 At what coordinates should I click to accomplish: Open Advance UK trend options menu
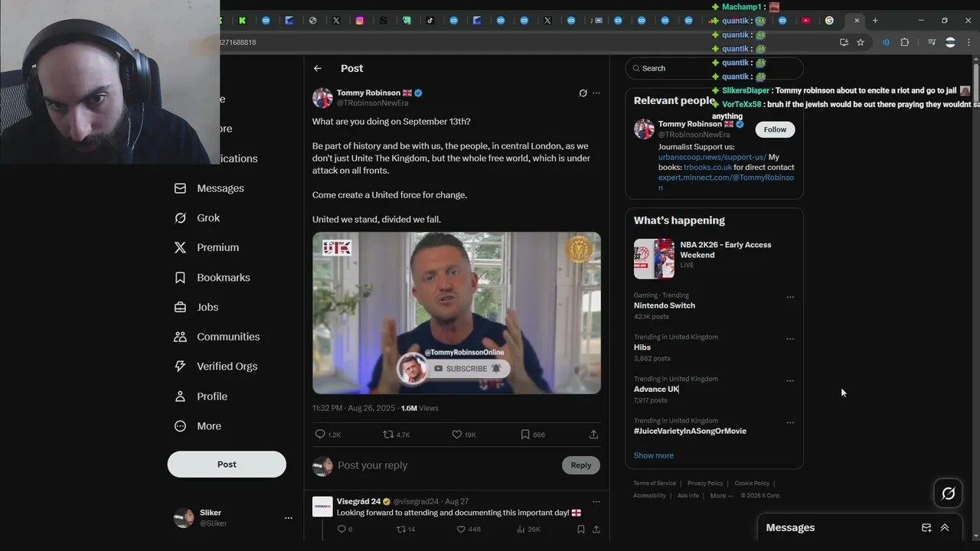tap(790, 380)
